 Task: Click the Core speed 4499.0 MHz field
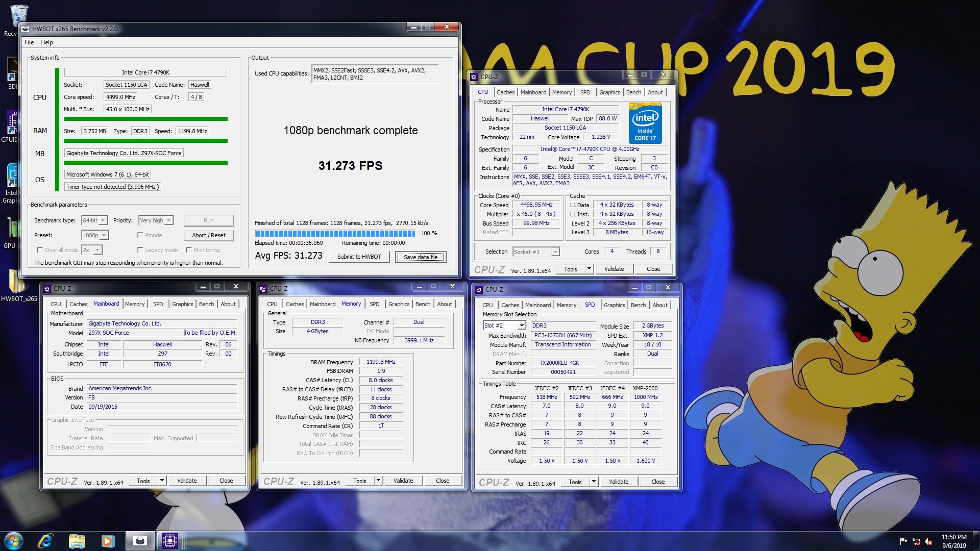point(120,97)
